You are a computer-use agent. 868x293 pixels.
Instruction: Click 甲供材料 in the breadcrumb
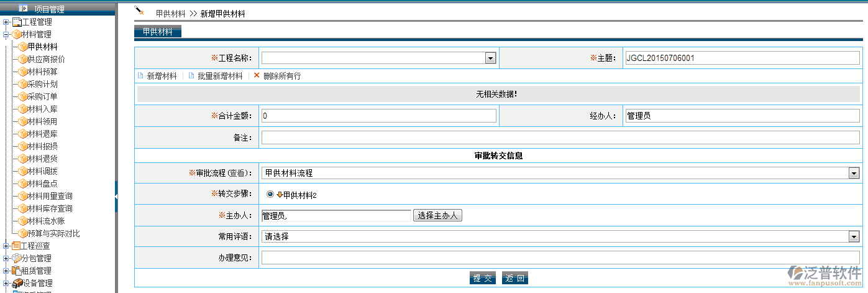(171, 13)
